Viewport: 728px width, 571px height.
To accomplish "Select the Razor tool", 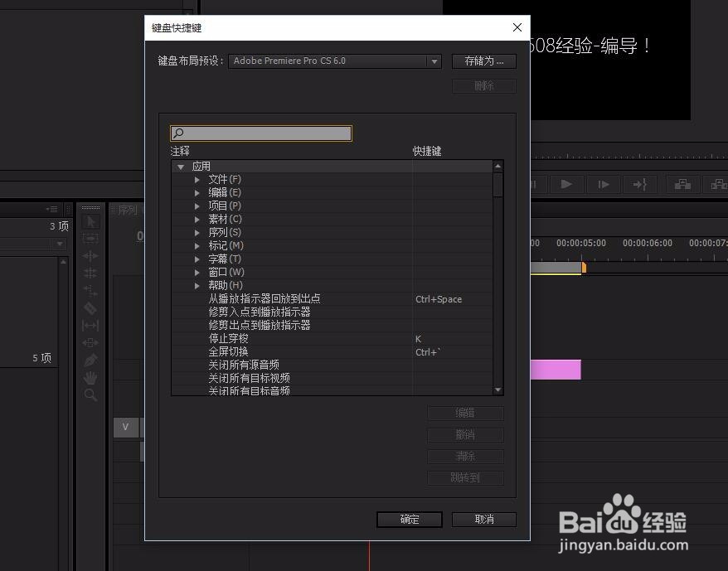I will coord(90,308).
